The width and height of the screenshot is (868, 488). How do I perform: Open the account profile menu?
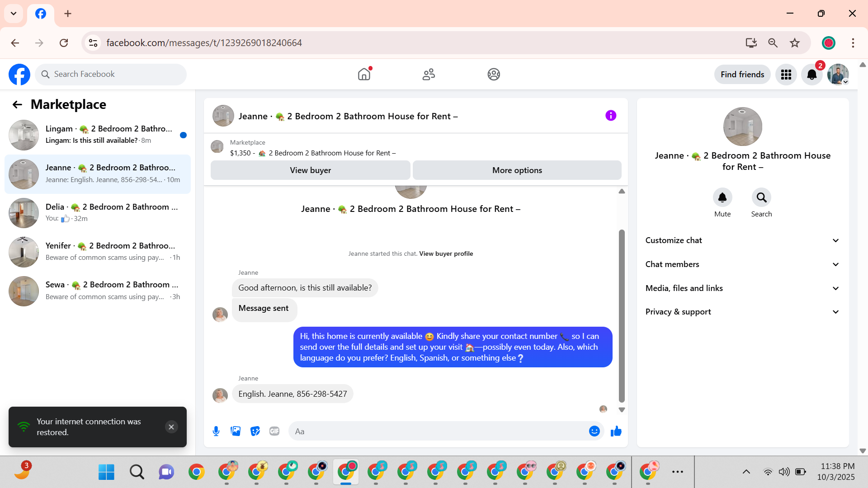coord(838,74)
